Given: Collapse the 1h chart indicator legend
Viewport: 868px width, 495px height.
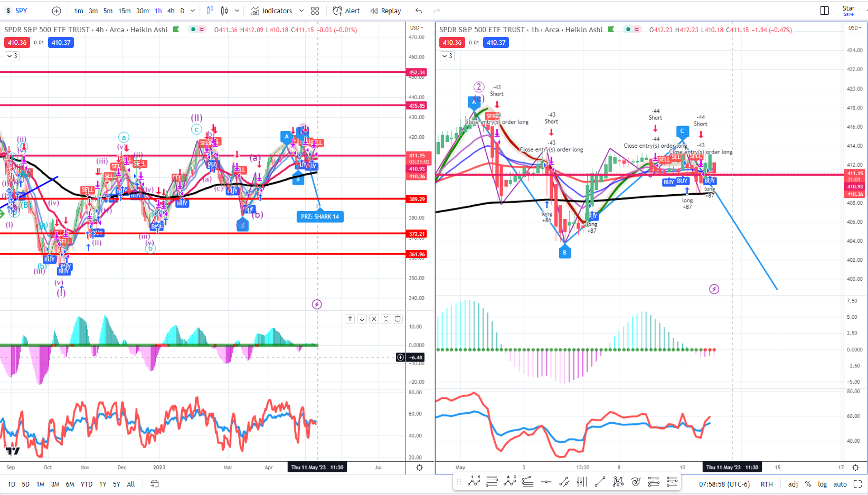Looking at the screenshot, I should [x=447, y=56].
